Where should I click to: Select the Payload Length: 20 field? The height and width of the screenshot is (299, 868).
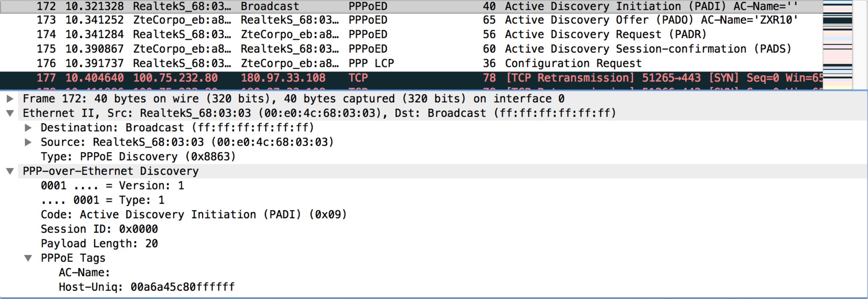[99, 244]
